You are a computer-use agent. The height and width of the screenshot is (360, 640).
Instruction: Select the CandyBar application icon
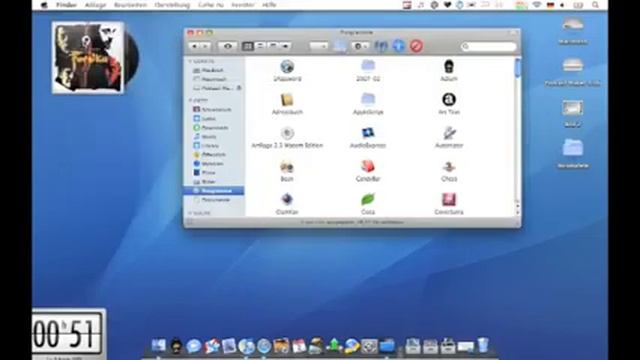[x=368, y=167]
